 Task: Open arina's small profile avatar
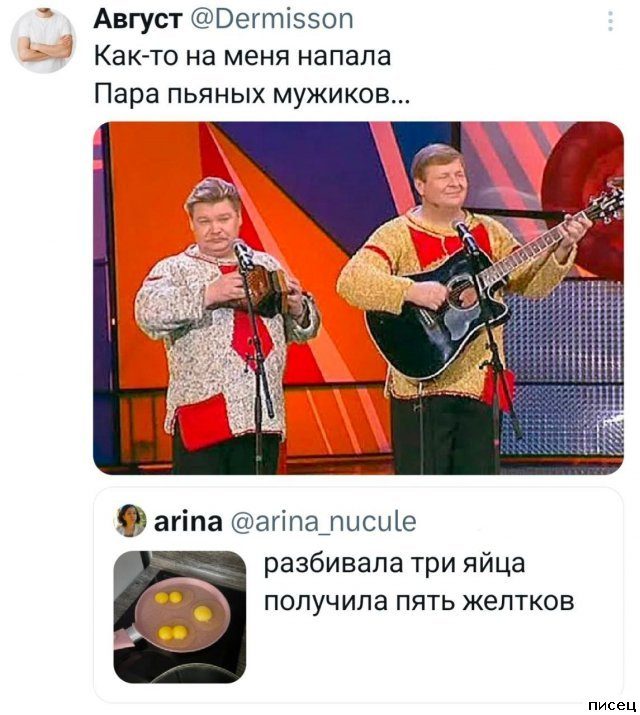point(130,520)
